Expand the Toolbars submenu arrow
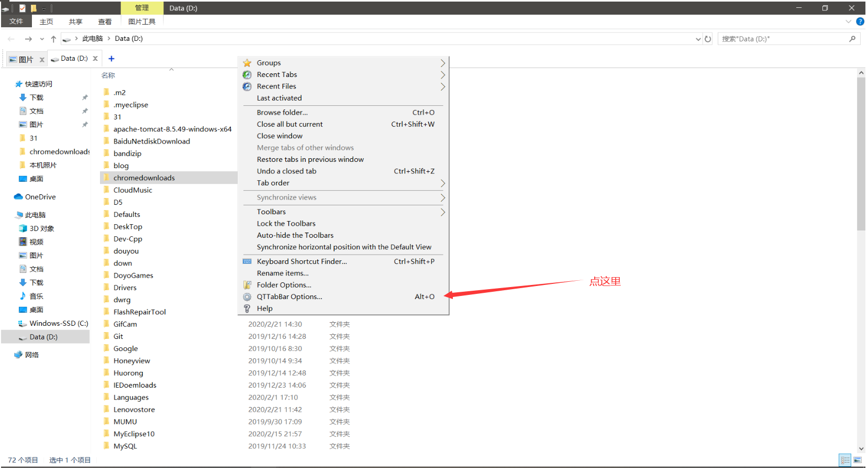Viewport: 868px width, 473px height. (x=443, y=212)
